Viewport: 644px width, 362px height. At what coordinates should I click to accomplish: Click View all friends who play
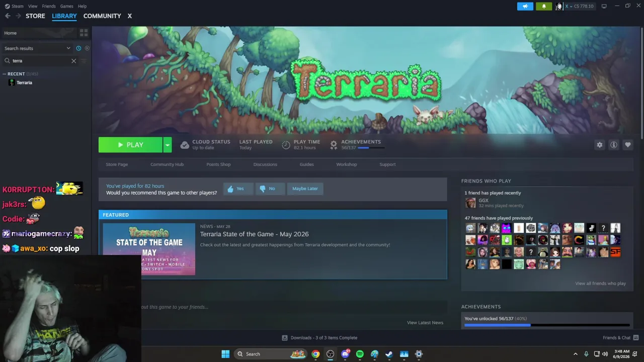pos(600,284)
